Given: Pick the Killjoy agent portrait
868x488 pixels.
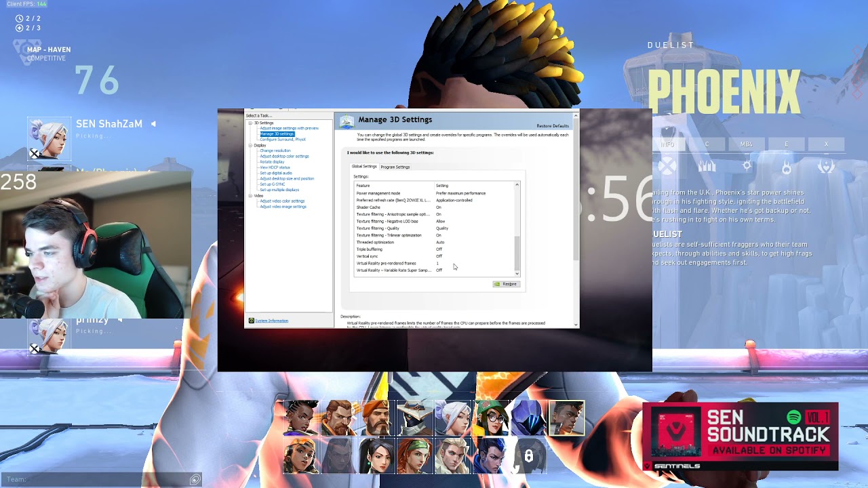Looking at the screenshot, I should click(490, 418).
